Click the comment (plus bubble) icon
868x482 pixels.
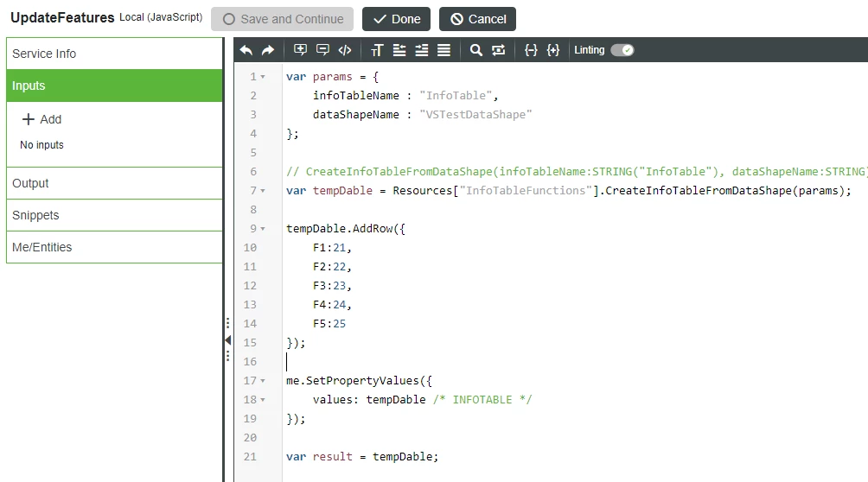pyautogui.click(x=300, y=50)
